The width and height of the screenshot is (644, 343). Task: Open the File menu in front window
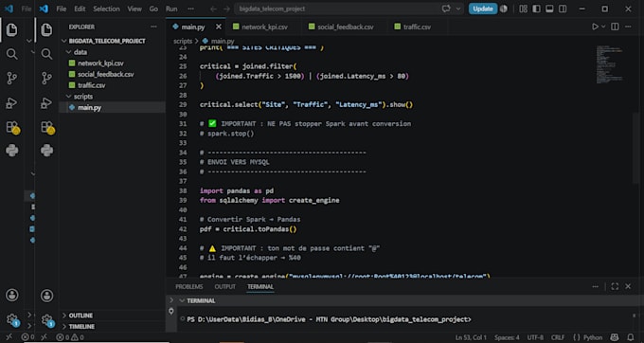(61, 9)
